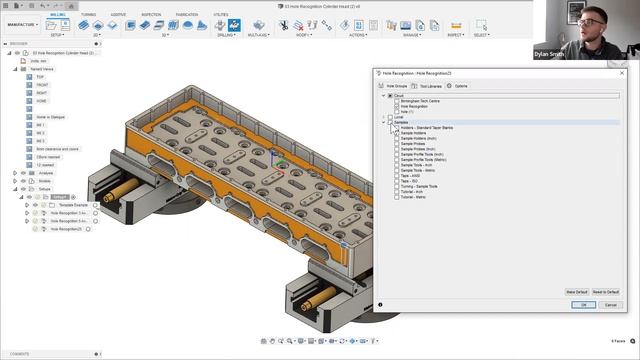Click the 3D Adaptive Clearing icon
This screenshot has height=360, width=640.
[x=130, y=25]
